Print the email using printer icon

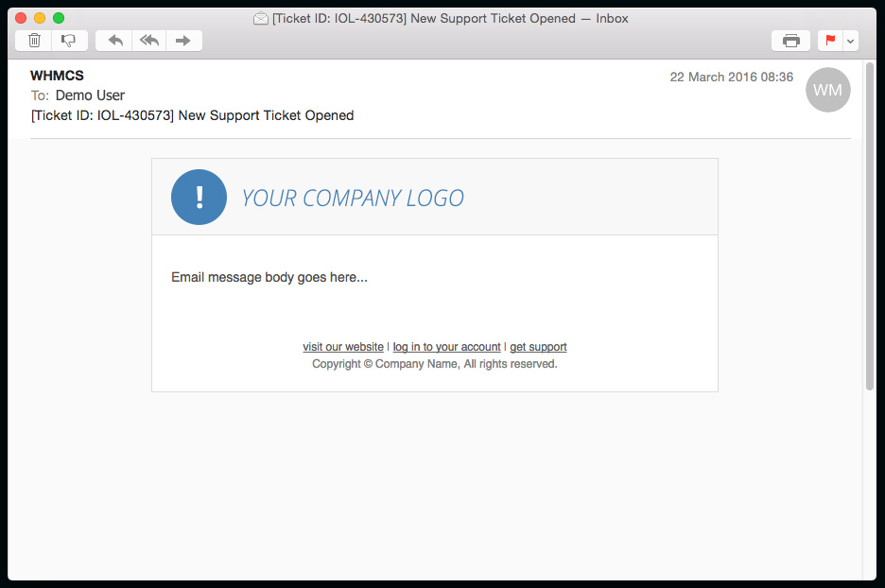(x=790, y=41)
